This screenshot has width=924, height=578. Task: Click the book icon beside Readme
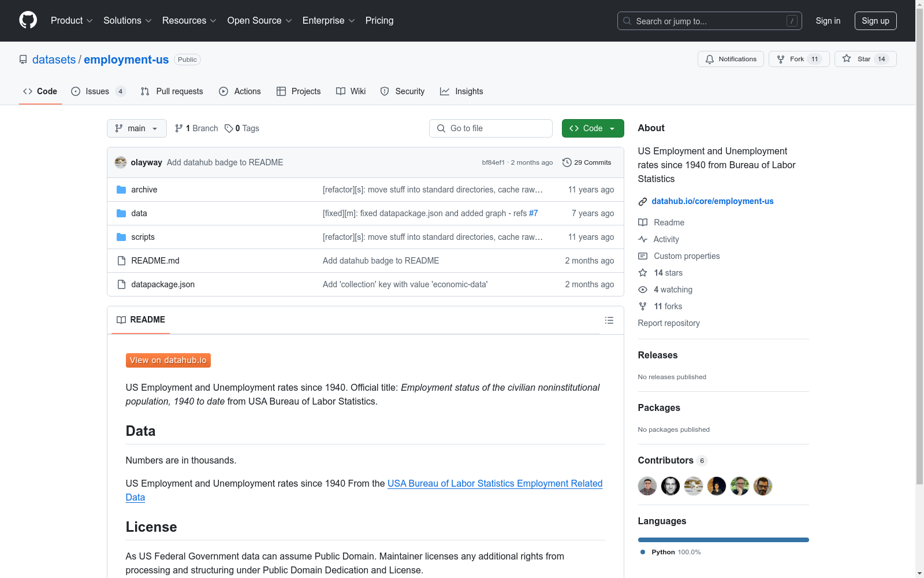(x=643, y=223)
